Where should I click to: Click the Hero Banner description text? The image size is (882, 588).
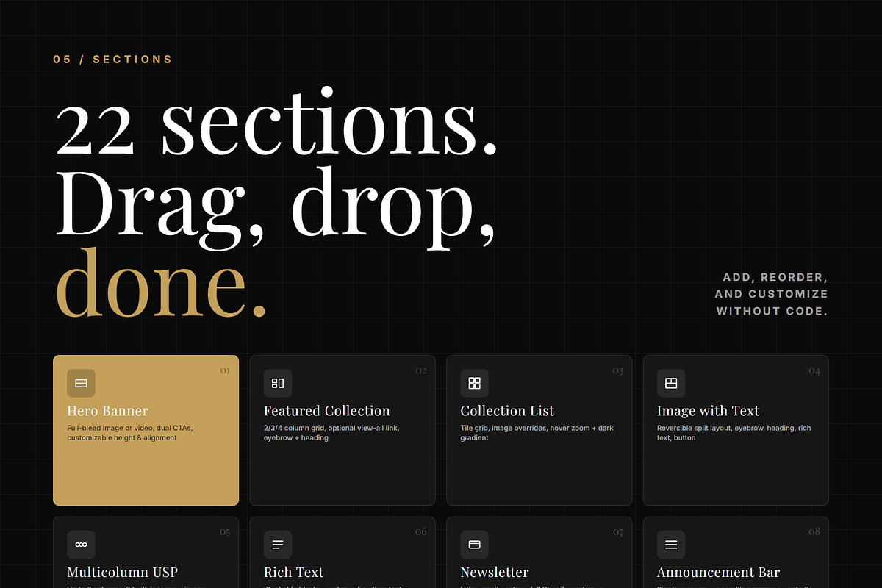tap(130, 433)
